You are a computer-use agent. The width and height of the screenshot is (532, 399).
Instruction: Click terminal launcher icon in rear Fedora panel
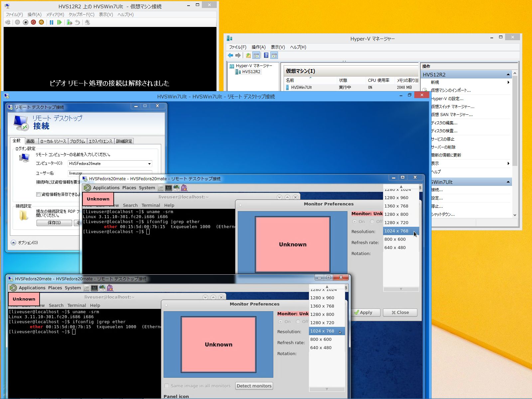tap(169, 188)
